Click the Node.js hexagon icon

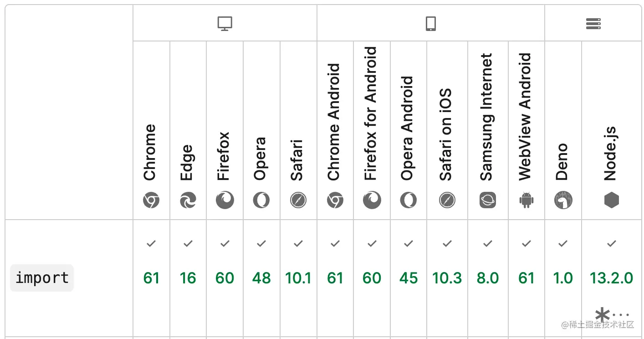click(612, 200)
